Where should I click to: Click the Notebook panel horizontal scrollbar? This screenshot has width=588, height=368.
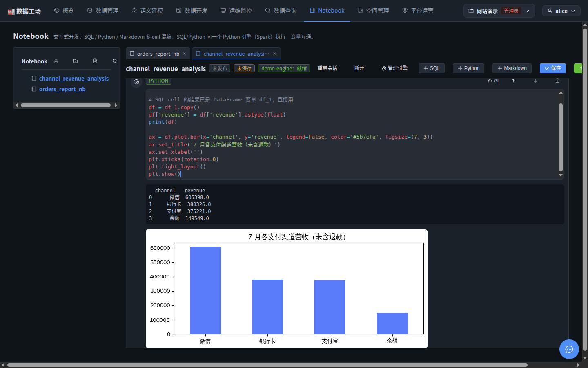pyautogui.click(x=66, y=105)
